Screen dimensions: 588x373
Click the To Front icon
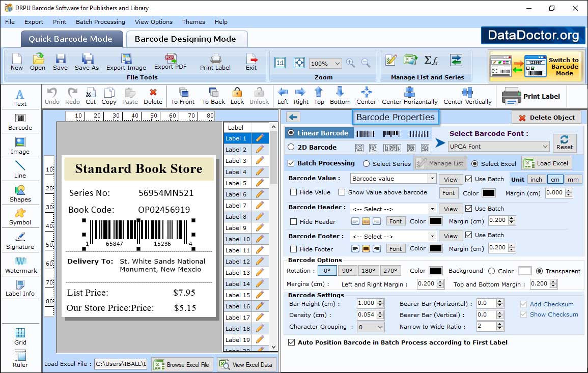pyautogui.click(x=183, y=96)
